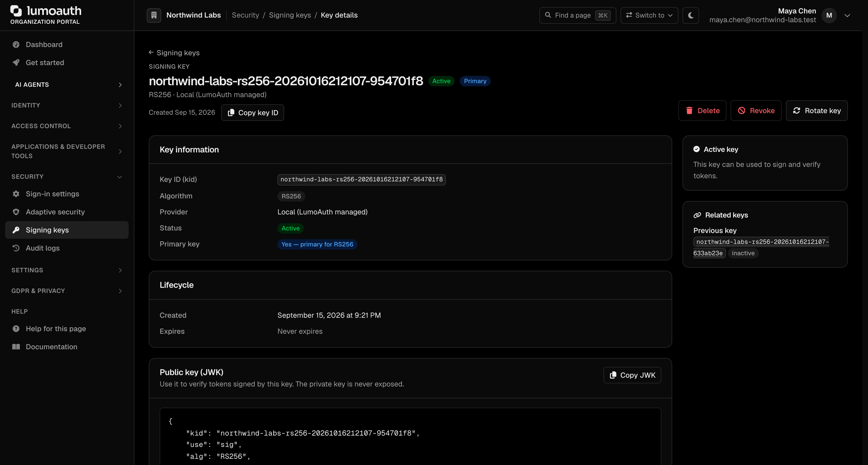Viewport: 868px width, 465px height.
Task: Click the Primary badge beside title
Action: point(475,81)
